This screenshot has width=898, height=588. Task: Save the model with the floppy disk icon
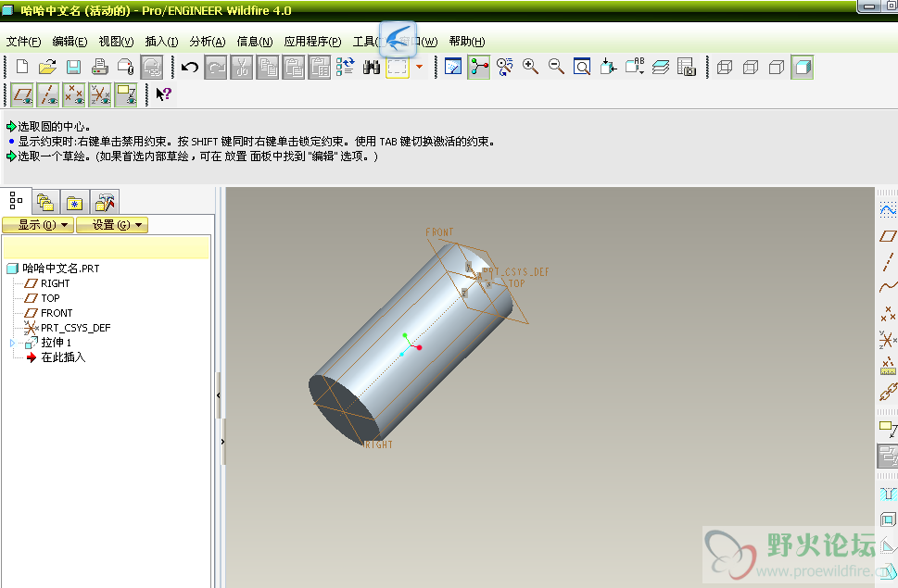coord(73,67)
